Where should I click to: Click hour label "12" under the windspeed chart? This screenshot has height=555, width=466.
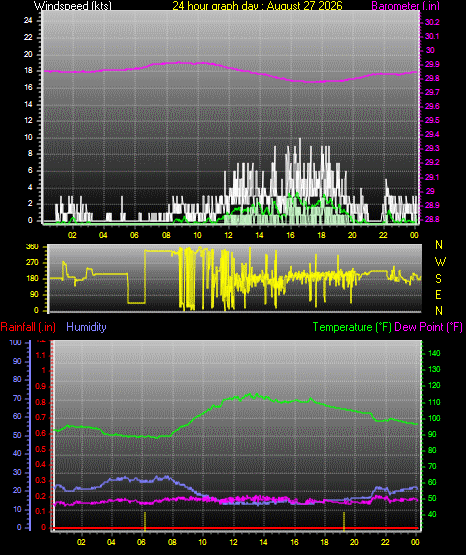(x=228, y=235)
